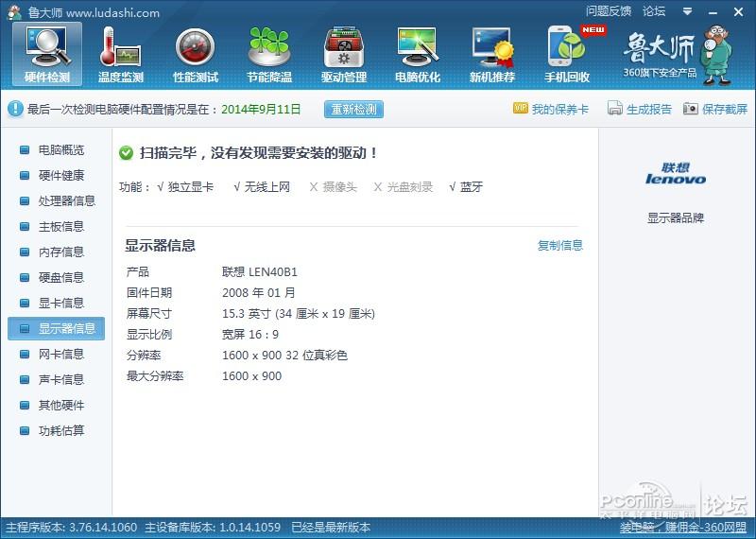The image size is (756, 539).
Task: Click the 装电脑，赚佣金-360网盟 status bar link
Action: pyautogui.click(x=682, y=528)
